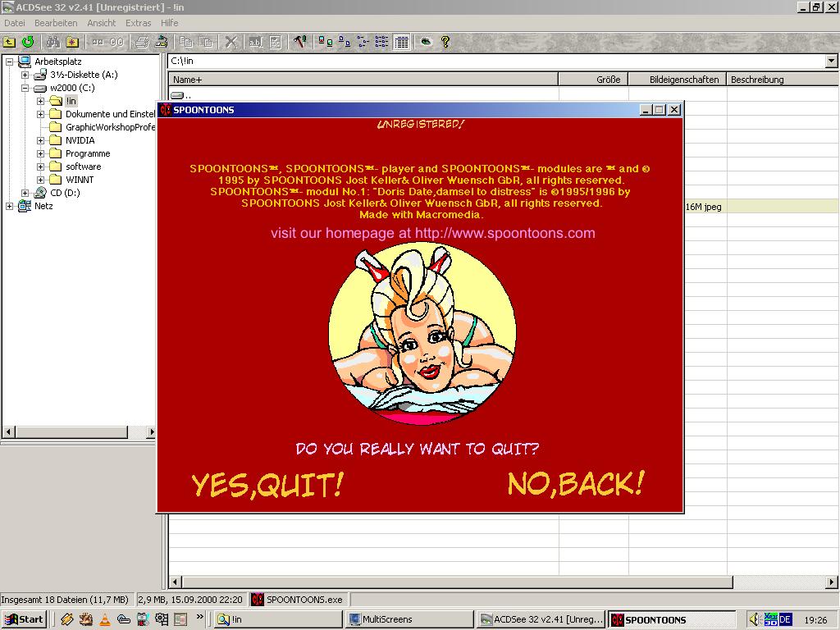Click file list horizontal scrollbar left arrow
Screen dimensions: 840x630
click(176, 582)
